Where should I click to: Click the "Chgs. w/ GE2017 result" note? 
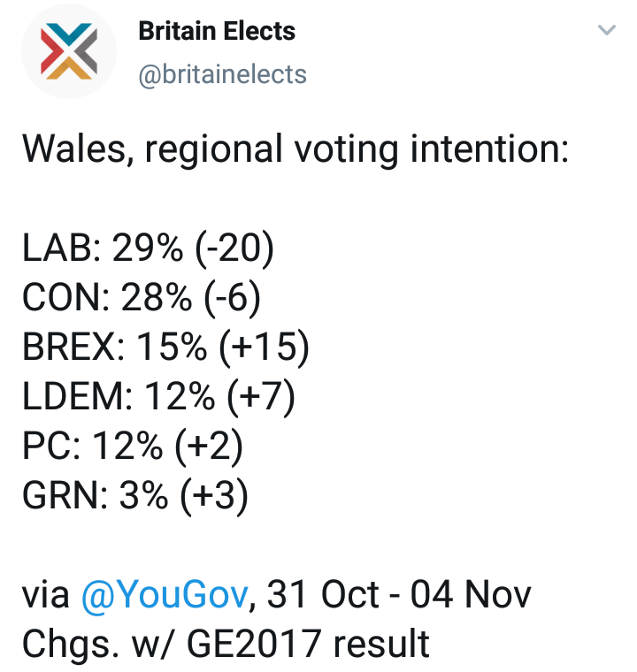[x=226, y=644]
